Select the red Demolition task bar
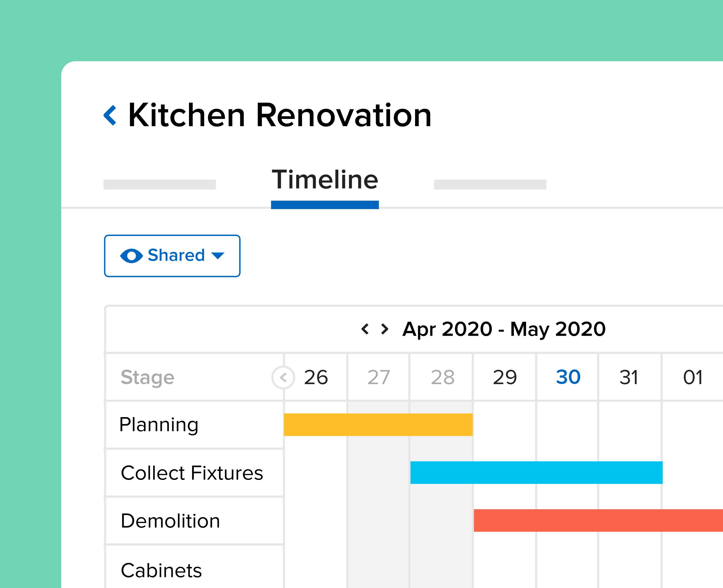 (598, 520)
